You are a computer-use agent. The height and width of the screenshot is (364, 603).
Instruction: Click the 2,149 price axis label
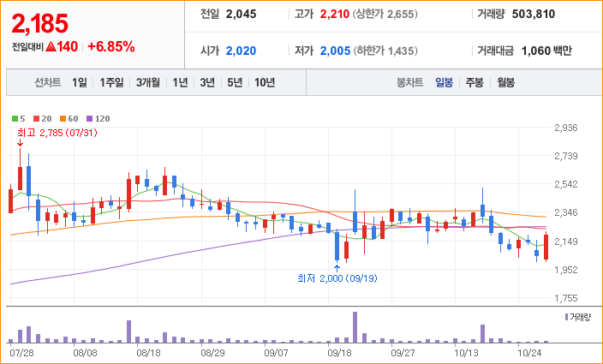click(566, 242)
